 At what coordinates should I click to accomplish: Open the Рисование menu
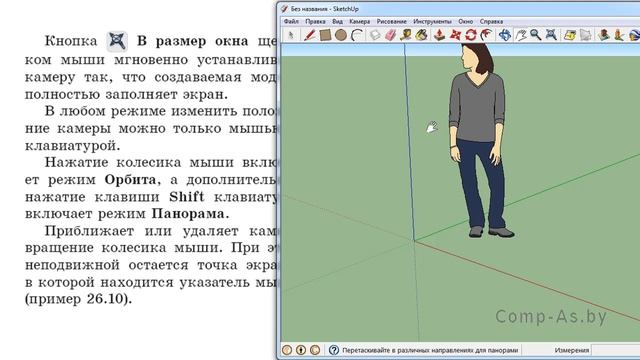click(391, 21)
